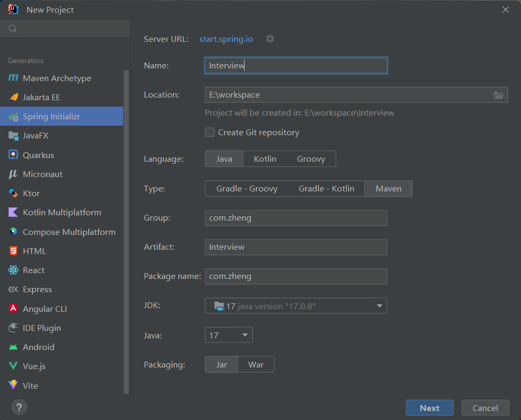Switch language to Kotlin
521x420 pixels.
265,159
